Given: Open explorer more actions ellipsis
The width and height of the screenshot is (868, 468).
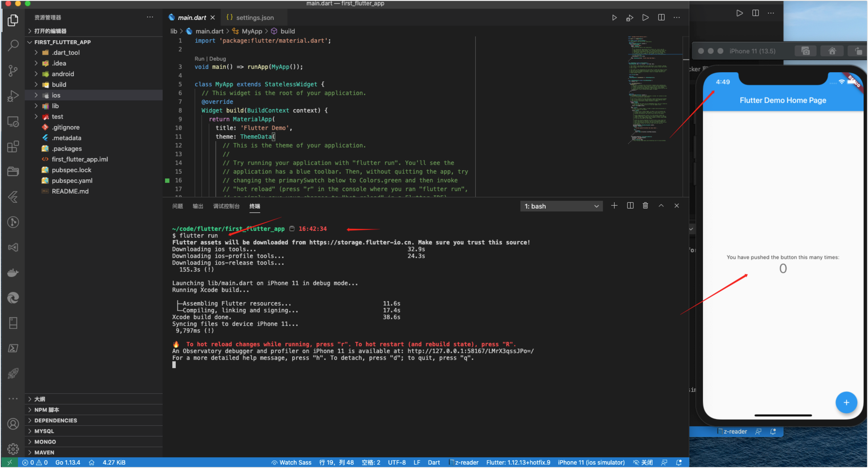Looking at the screenshot, I should point(150,17).
